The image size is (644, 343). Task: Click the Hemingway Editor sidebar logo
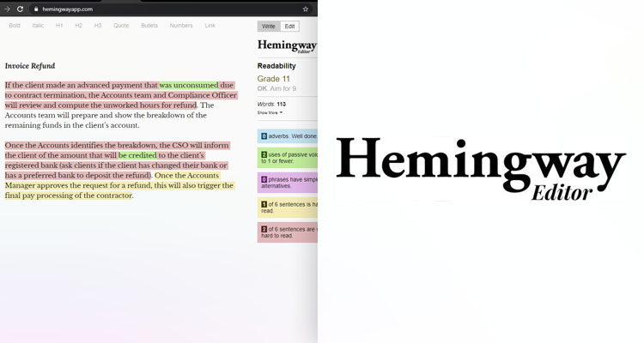click(x=287, y=46)
